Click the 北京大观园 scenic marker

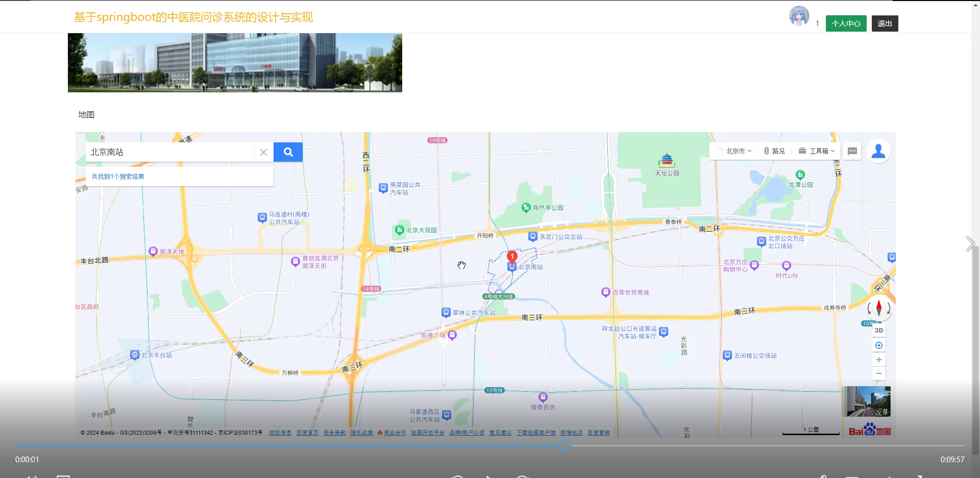(400, 230)
